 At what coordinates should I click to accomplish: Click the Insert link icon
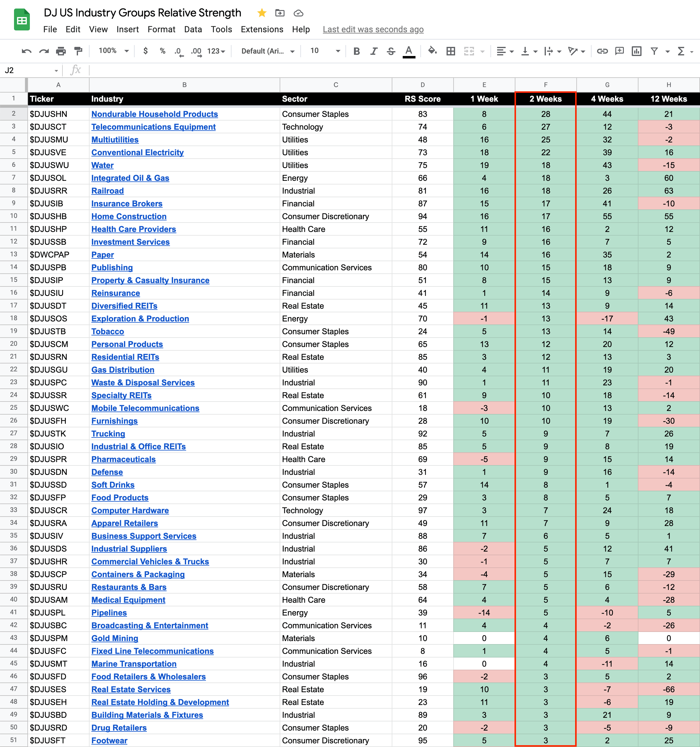pyautogui.click(x=602, y=51)
